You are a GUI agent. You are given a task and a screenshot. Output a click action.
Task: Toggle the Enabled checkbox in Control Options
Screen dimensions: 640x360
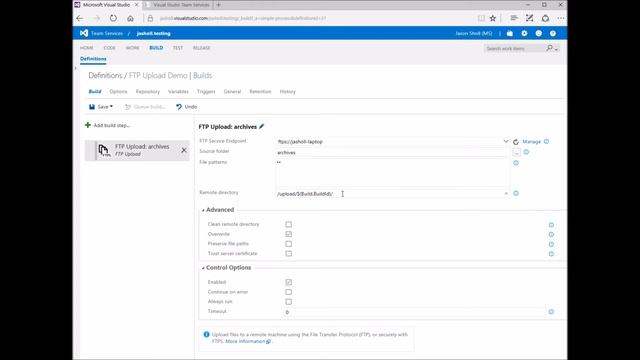[289, 282]
